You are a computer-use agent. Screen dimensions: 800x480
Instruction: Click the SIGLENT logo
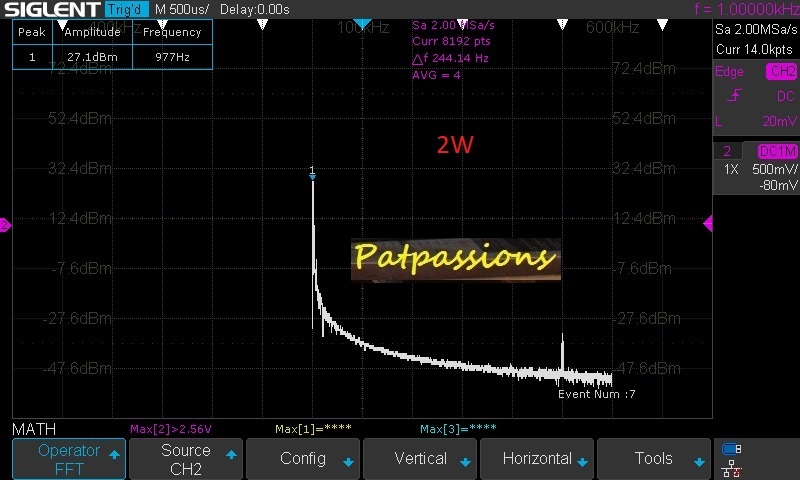click(x=50, y=9)
